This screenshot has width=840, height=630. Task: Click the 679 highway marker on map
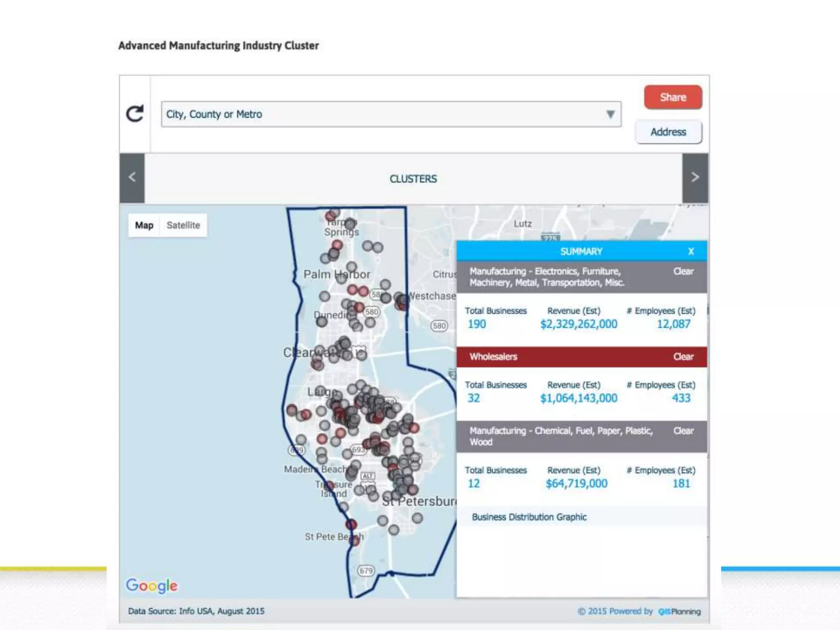pos(366,571)
